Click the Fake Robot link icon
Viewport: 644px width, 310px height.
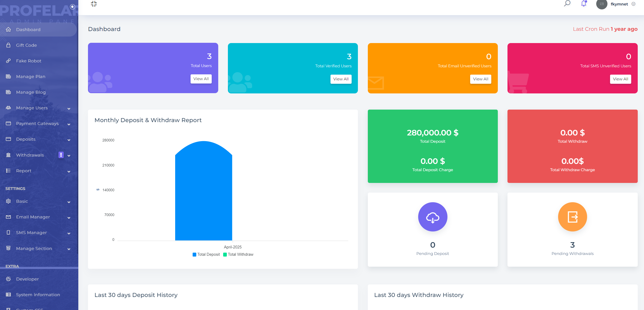click(x=8, y=61)
